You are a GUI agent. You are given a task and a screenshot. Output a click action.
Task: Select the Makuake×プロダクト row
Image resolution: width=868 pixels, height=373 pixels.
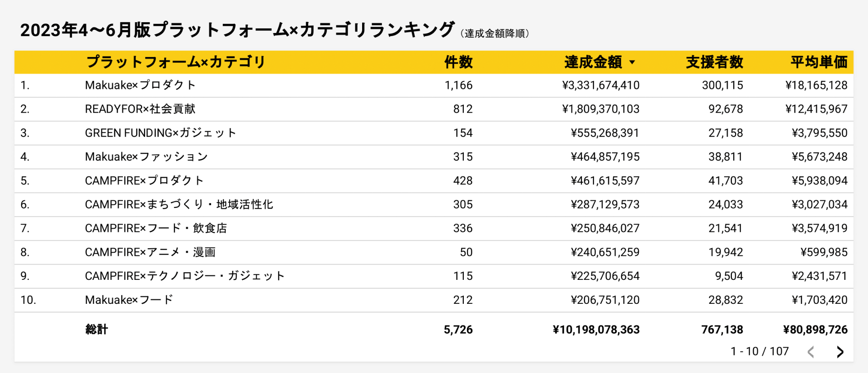tap(434, 85)
